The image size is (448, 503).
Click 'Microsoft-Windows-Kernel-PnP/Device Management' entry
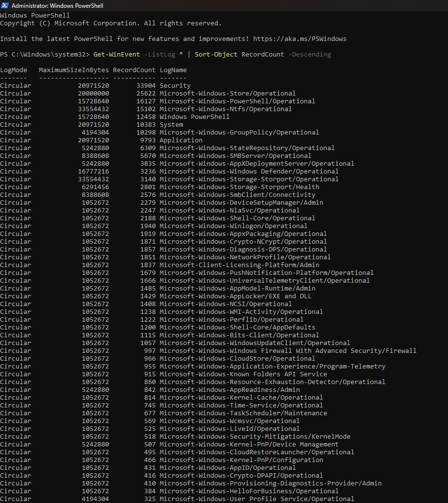tap(249, 445)
